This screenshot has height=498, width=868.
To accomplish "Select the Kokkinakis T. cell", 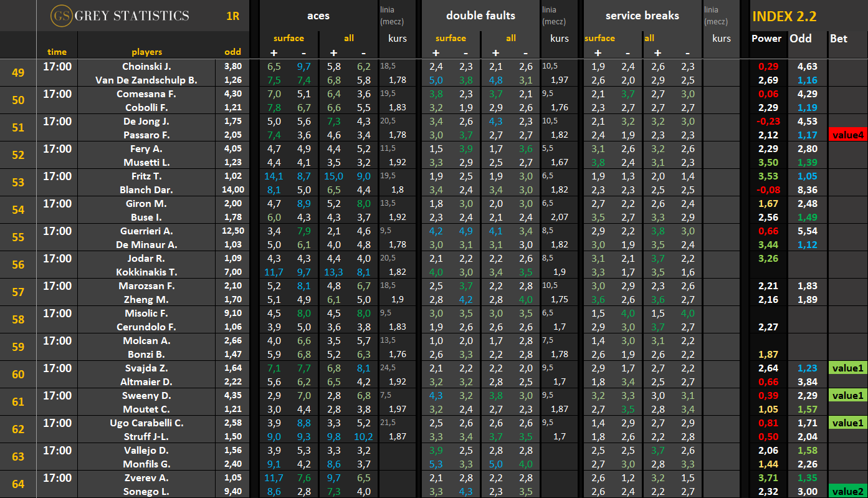I will click(146, 272).
